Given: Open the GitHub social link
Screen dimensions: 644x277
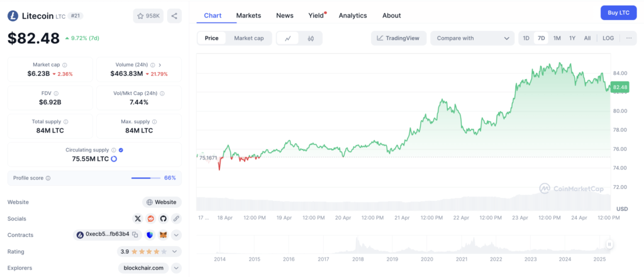Looking at the screenshot, I should (x=164, y=219).
